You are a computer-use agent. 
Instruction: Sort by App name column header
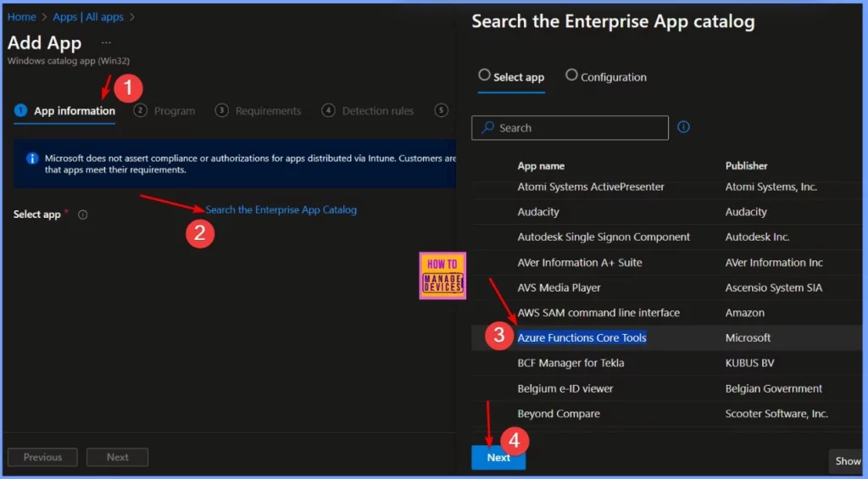541,165
